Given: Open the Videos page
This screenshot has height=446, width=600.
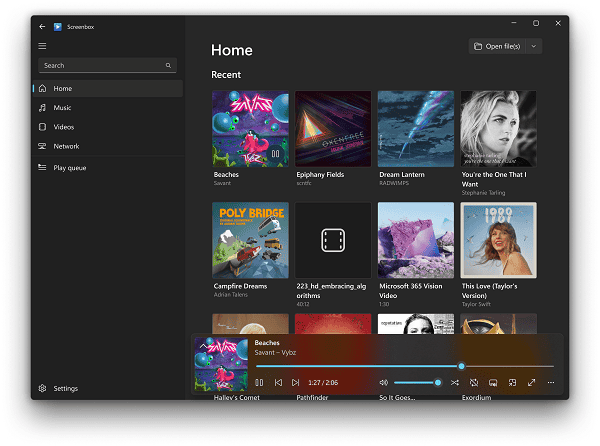Looking at the screenshot, I should [108, 127].
